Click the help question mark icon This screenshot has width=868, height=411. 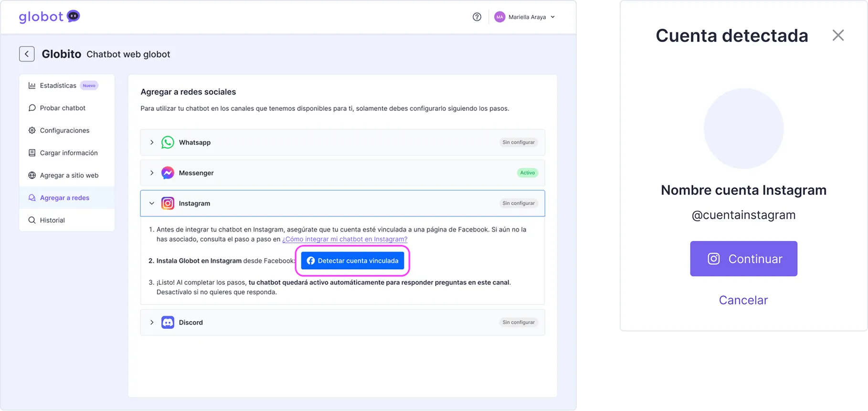click(x=476, y=17)
